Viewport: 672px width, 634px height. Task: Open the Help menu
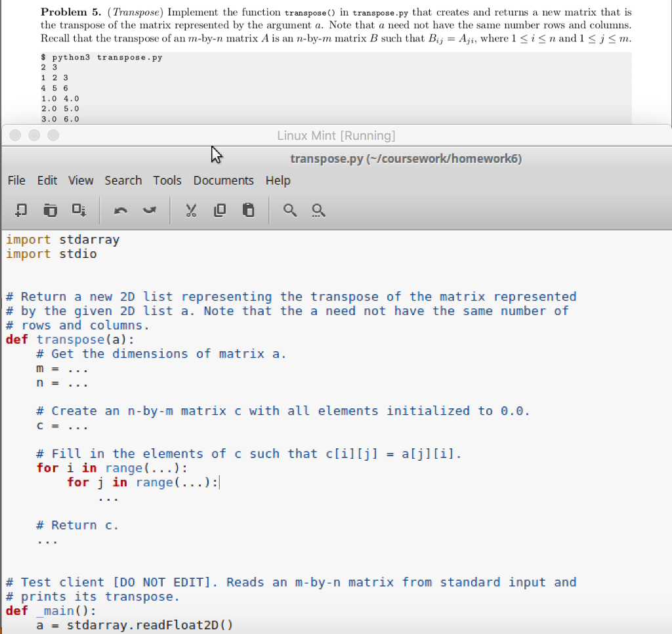point(278,180)
